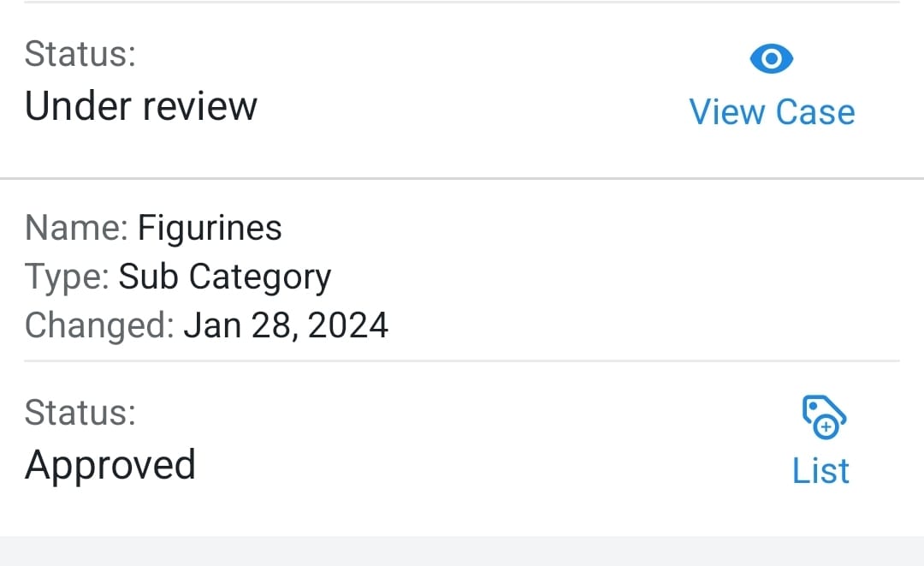Click the Status label above Under review
This screenshot has width=924, height=566.
[x=80, y=54]
